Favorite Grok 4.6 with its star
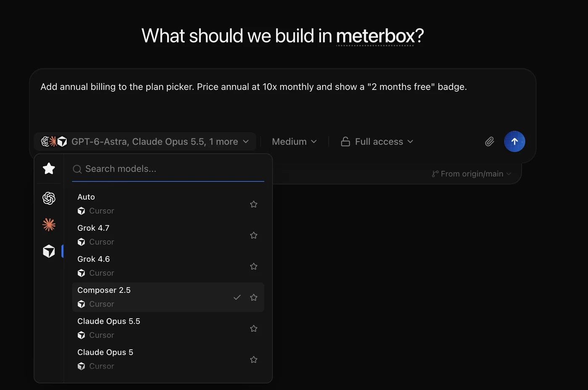588x390 pixels. pos(254,266)
